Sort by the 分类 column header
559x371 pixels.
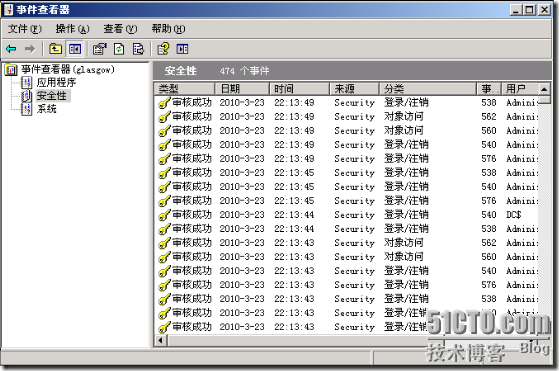pos(428,88)
